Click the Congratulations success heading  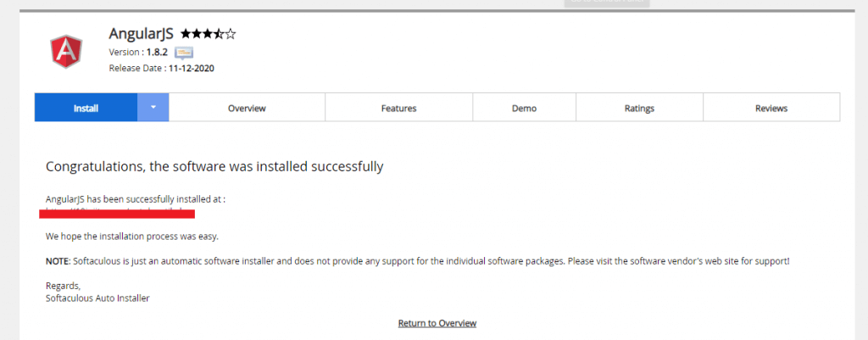(x=214, y=167)
